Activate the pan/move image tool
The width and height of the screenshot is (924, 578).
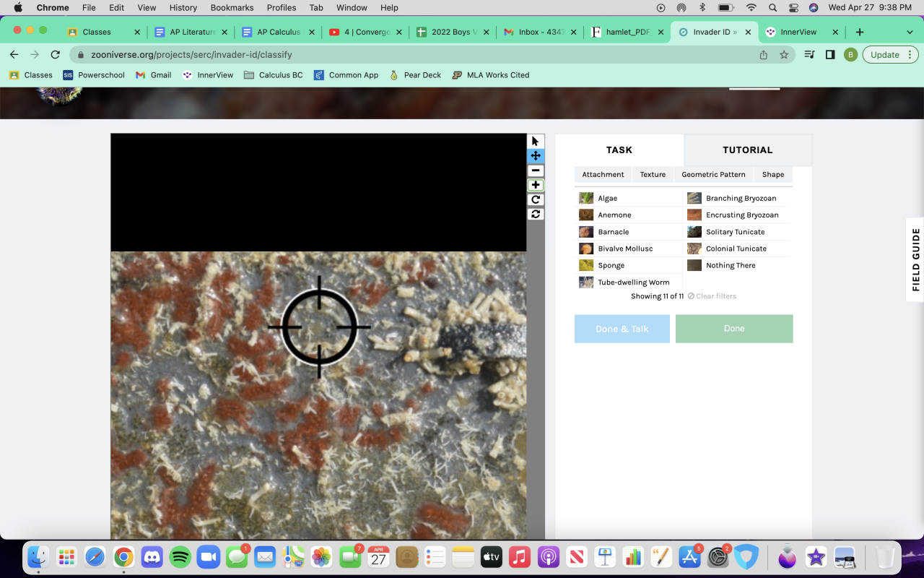point(535,155)
